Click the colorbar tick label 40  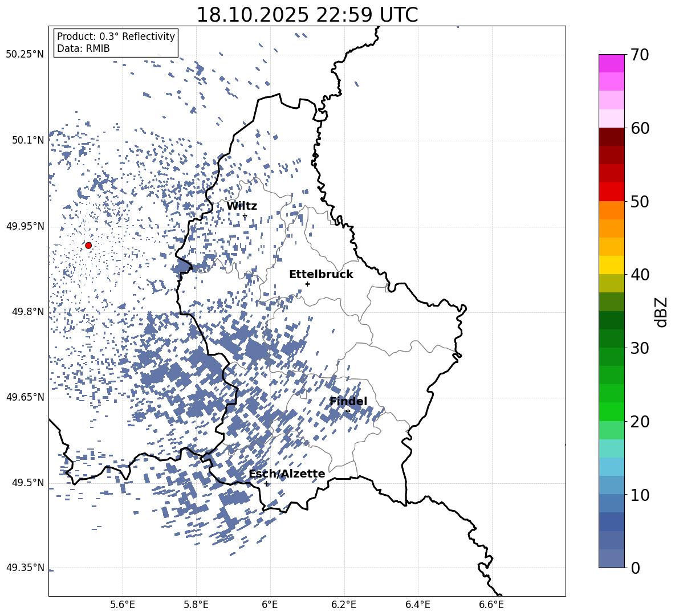[x=640, y=275]
